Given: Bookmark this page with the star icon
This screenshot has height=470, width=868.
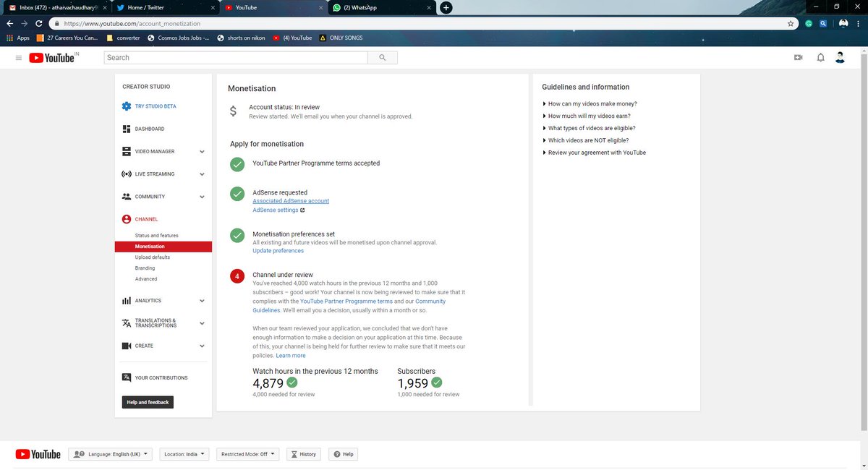Looking at the screenshot, I should tap(791, 23).
